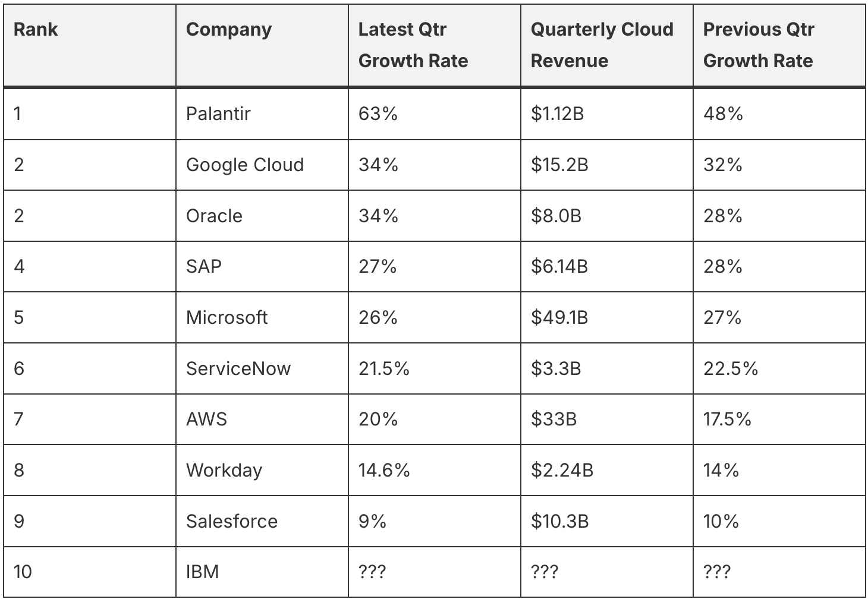The height and width of the screenshot is (599, 868).
Task: Select the Latest Qtr Growth Rate header
Action: [x=413, y=45]
